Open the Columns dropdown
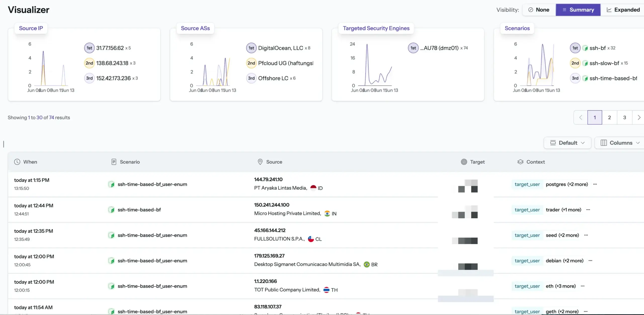The height and width of the screenshot is (315, 644). [620, 143]
